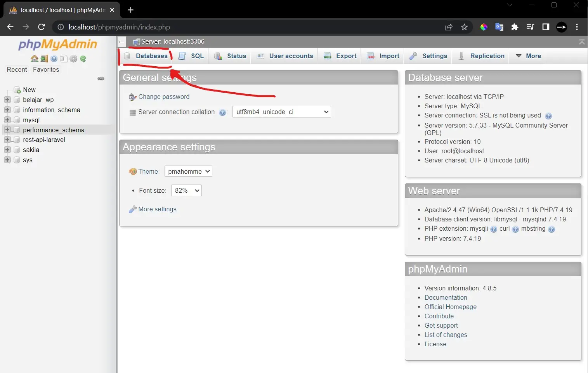Click the top menu bar scroll arrows icon

tap(582, 42)
